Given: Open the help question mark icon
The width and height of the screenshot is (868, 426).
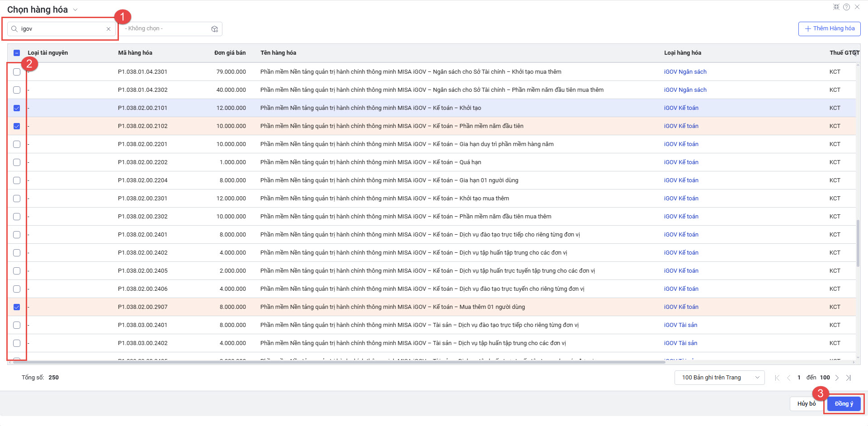Looking at the screenshot, I should tap(846, 7).
